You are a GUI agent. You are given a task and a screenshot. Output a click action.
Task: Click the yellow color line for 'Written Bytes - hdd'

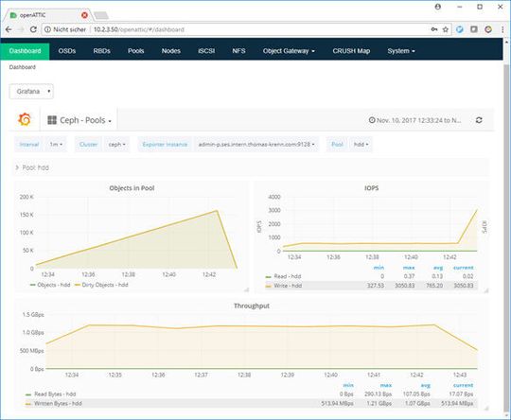28,404
